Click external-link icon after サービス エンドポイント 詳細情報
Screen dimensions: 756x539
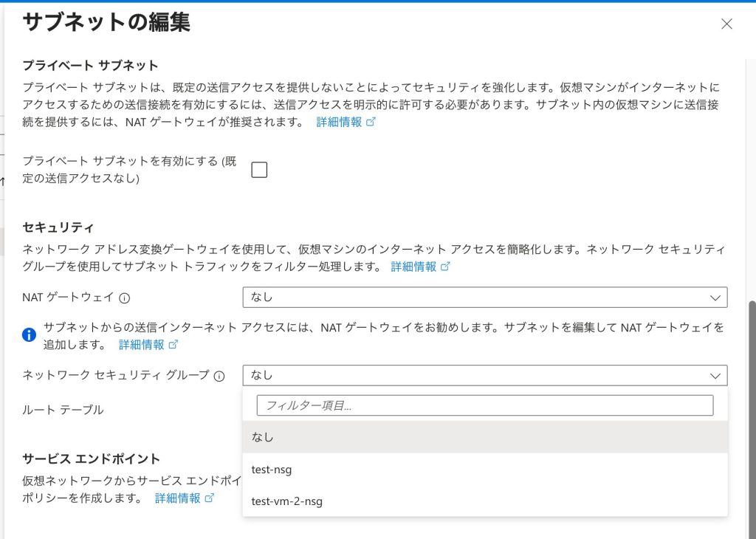point(210,498)
